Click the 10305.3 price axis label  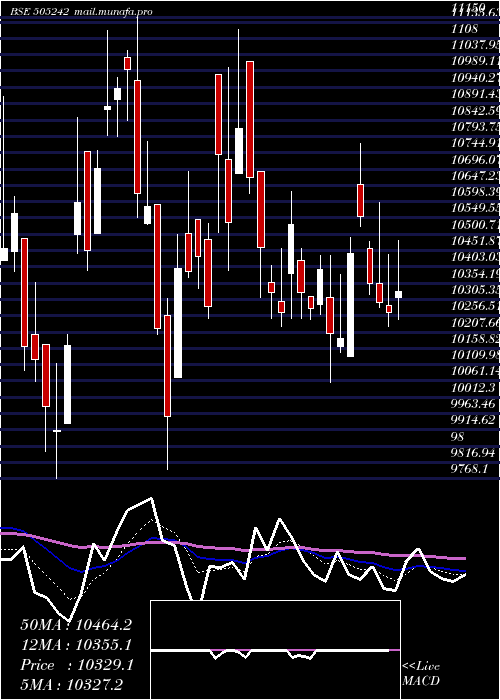pyautogui.click(x=475, y=289)
